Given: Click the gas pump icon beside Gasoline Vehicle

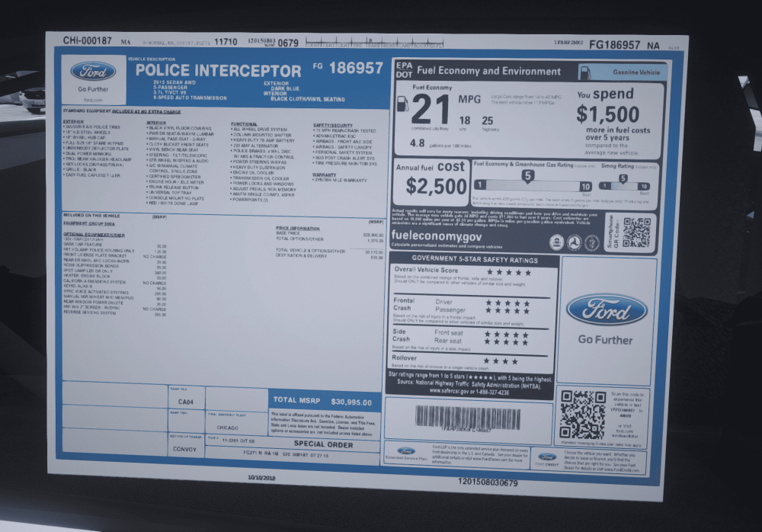Looking at the screenshot, I should 584,72.
